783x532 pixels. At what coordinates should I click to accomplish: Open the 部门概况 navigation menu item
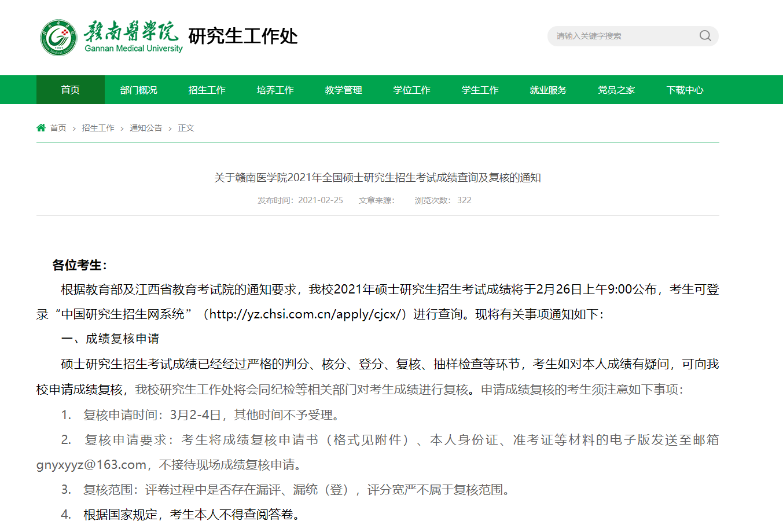tap(138, 90)
